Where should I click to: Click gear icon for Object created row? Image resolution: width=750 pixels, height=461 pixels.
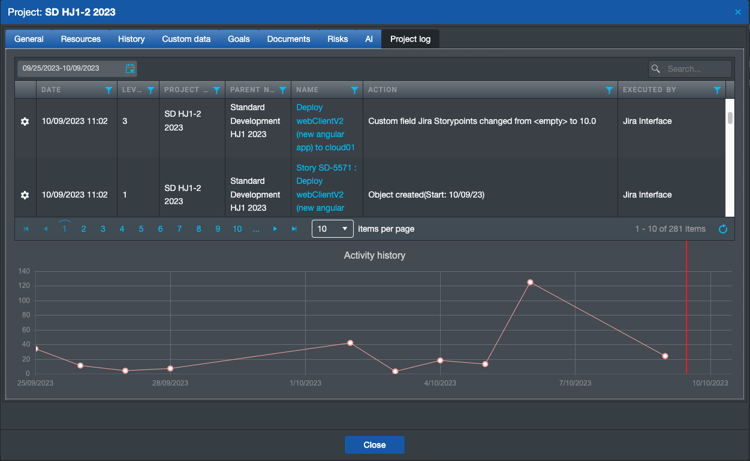(x=25, y=195)
